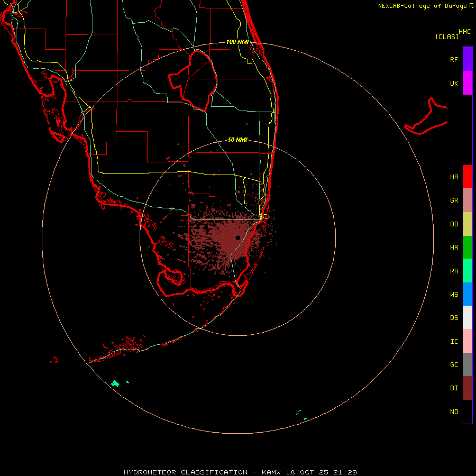Click the DS legend label
The height and width of the screenshot is (476, 476).
click(x=454, y=317)
